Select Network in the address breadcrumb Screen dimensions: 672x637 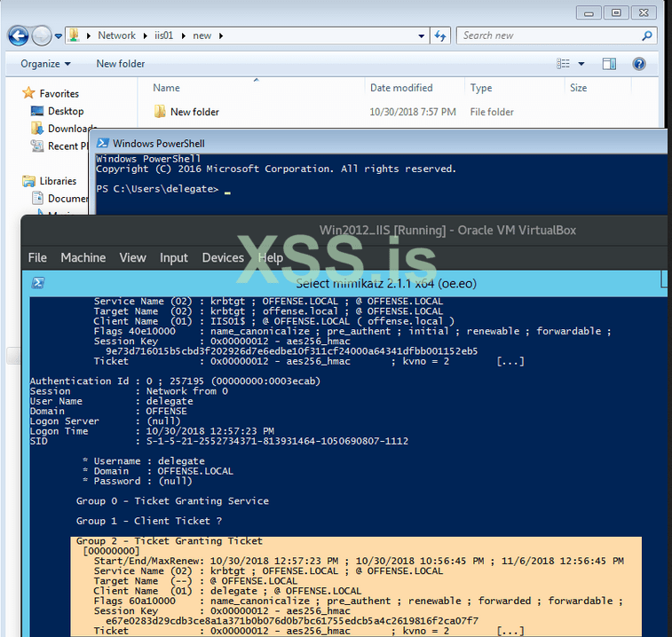116,35
